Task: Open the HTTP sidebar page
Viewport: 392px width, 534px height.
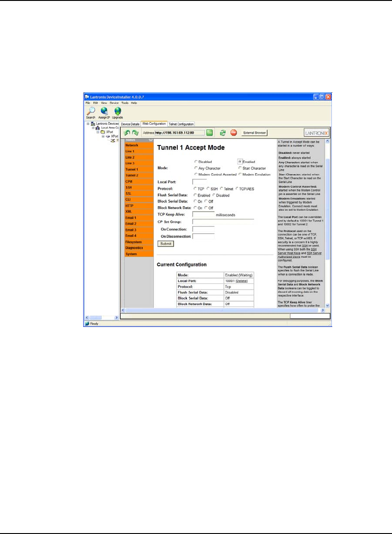Action: point(139,206)
